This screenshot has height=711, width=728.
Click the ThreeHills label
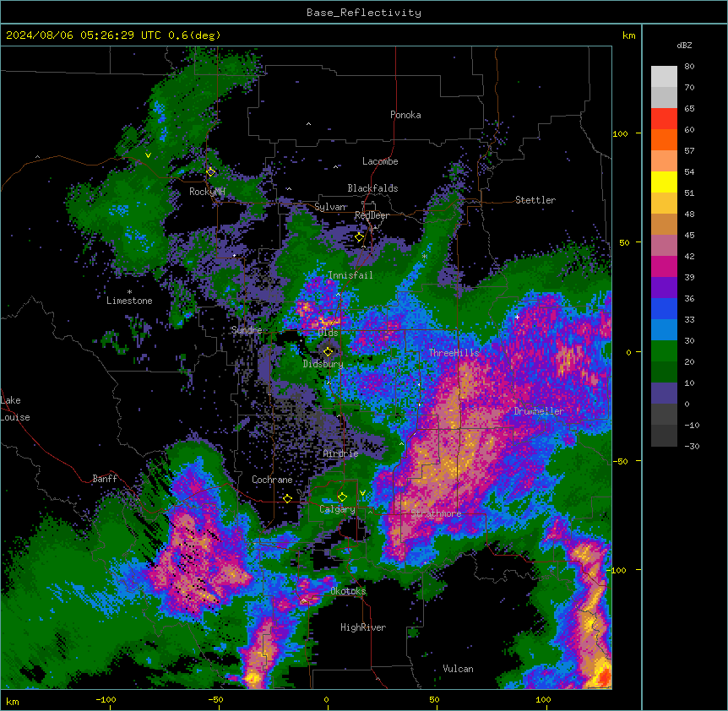[454, 353]
